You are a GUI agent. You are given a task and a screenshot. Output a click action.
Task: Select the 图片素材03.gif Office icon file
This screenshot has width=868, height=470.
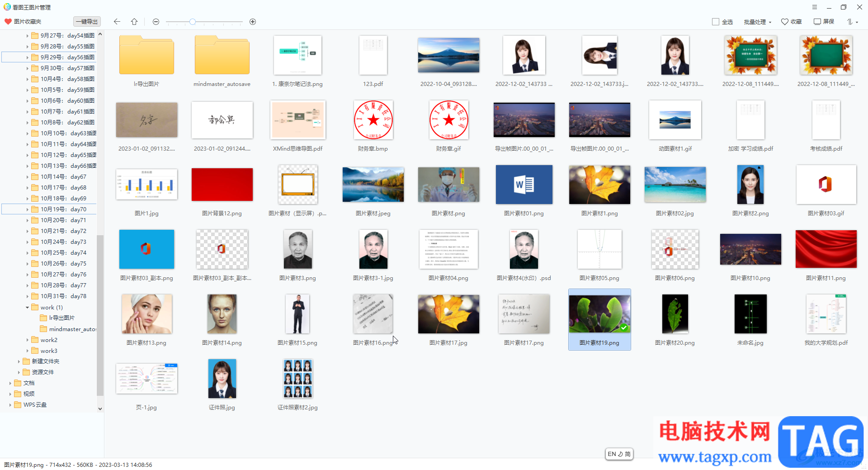[826, 185]
